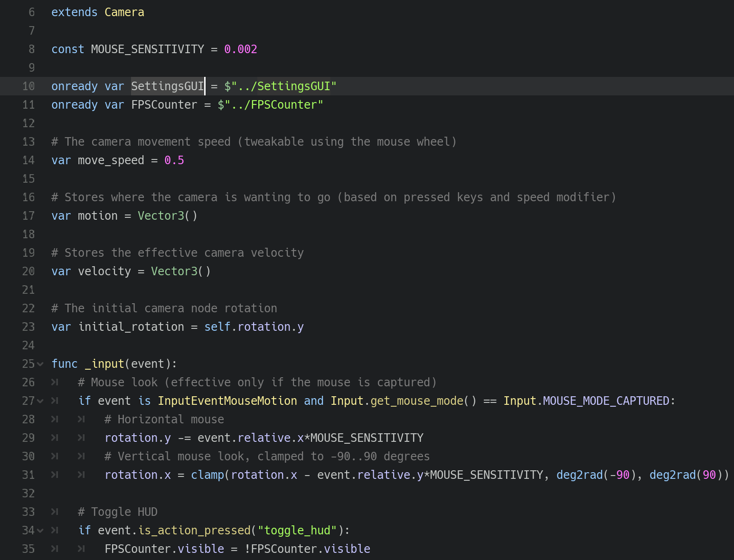Image resolution: width=734 pixels, height=560 pixels.
Task: Click the clamp function call on line 31
Action: click(207, 475)
